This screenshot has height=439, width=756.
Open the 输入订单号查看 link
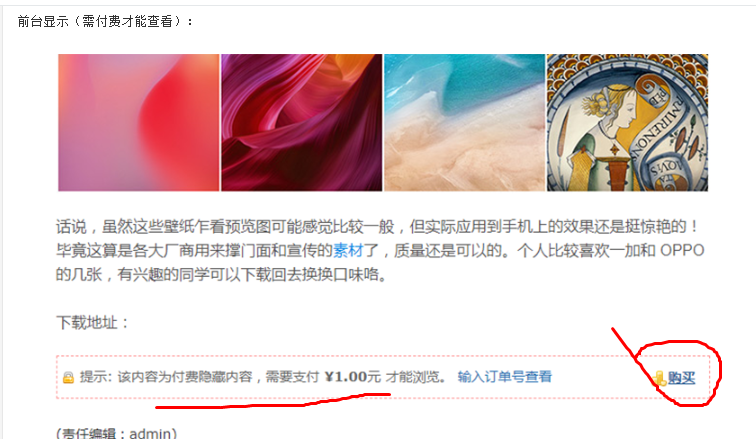504,376
